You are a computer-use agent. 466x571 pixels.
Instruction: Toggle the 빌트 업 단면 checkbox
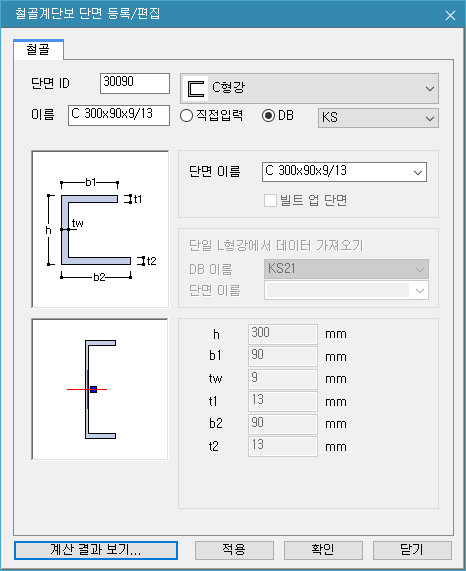(x=270, y=200)
